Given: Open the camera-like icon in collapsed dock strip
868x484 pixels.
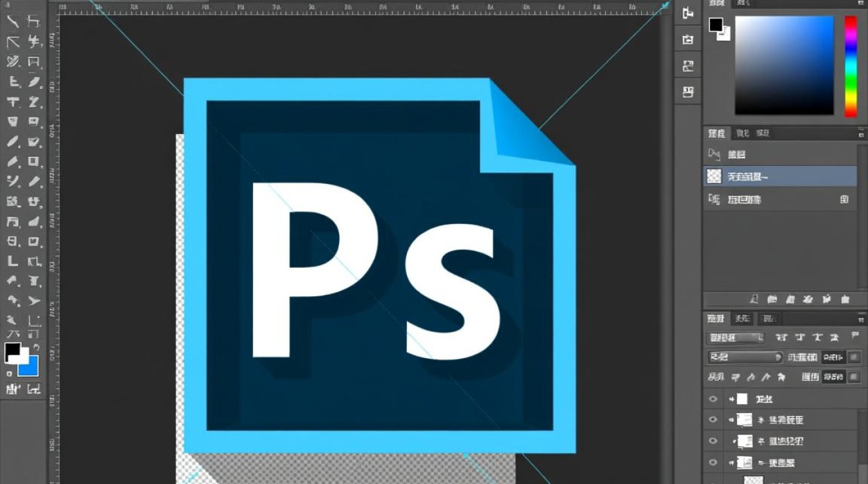Looking at the screenshot, I should 688,39.
